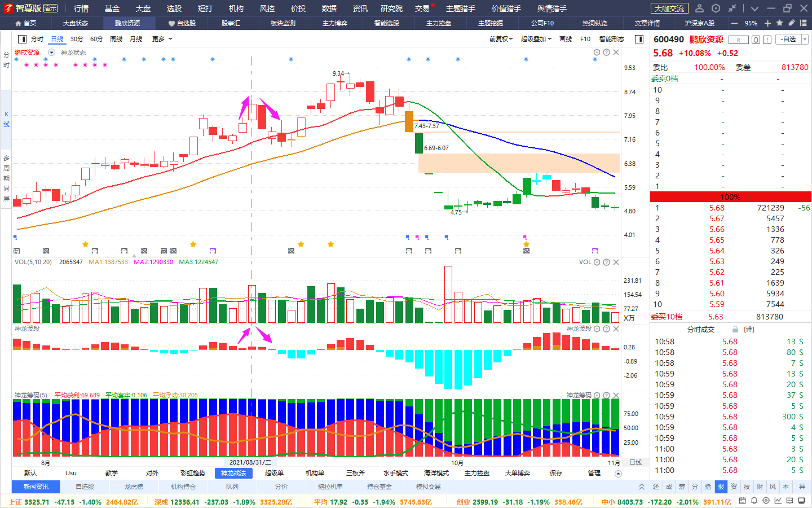
Task: Open settings gear of the VOL panel
Action: coord(597,262)
